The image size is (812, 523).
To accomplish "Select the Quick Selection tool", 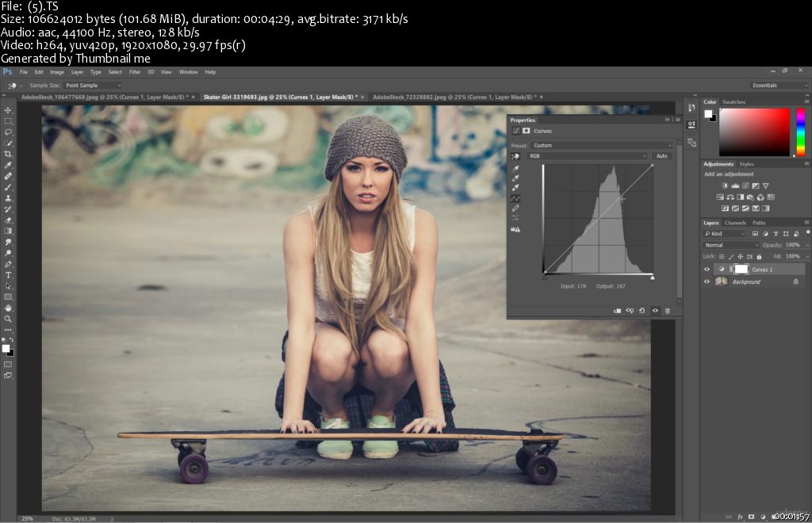I will [8, 143].
